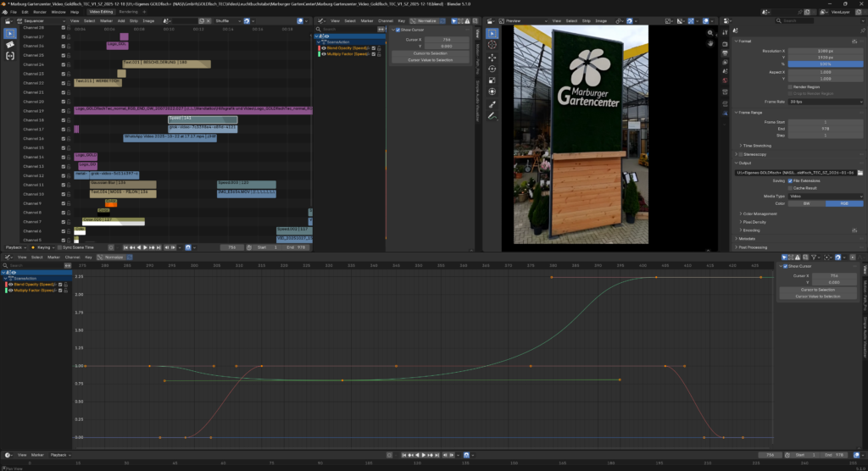Activate the Sample color eyedropper tool
868x471 pixels.
(x=492, y=104)
